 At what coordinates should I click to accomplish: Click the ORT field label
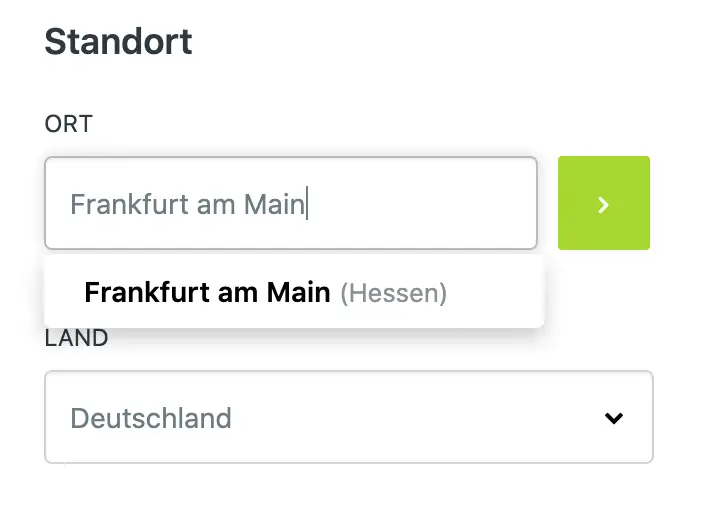[68, 124]
